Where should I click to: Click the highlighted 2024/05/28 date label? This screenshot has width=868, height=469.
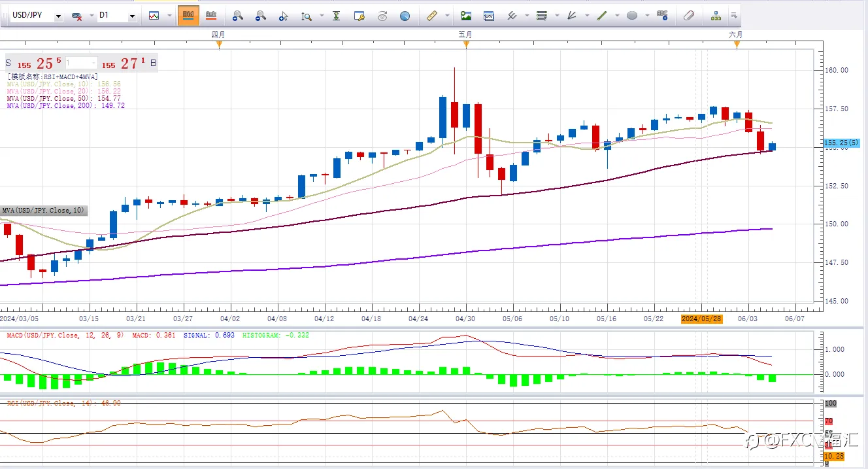coord(701,319)
